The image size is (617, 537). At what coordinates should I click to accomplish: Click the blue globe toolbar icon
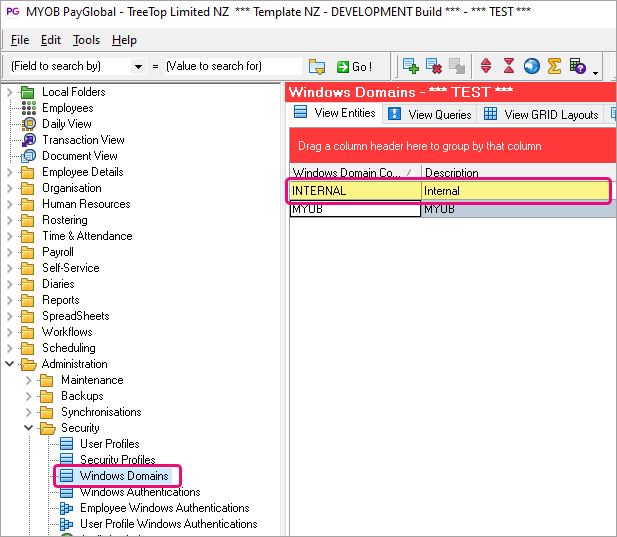pyautogui.click(x=531, y=66)
